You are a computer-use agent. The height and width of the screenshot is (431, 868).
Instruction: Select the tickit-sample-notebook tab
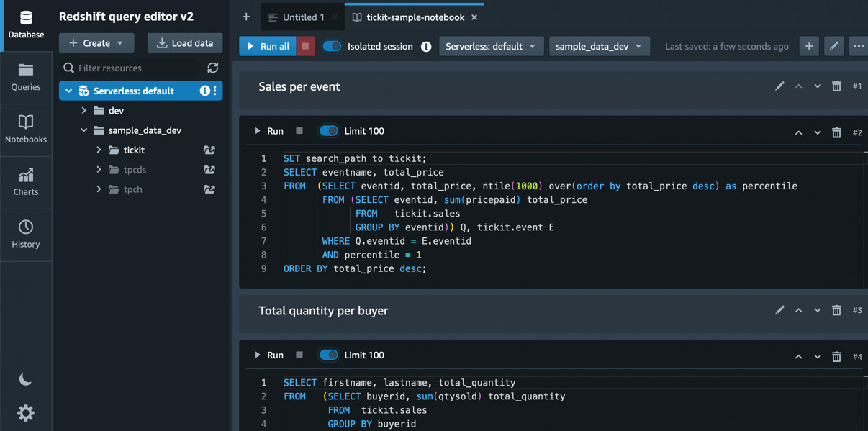(415, 17)
